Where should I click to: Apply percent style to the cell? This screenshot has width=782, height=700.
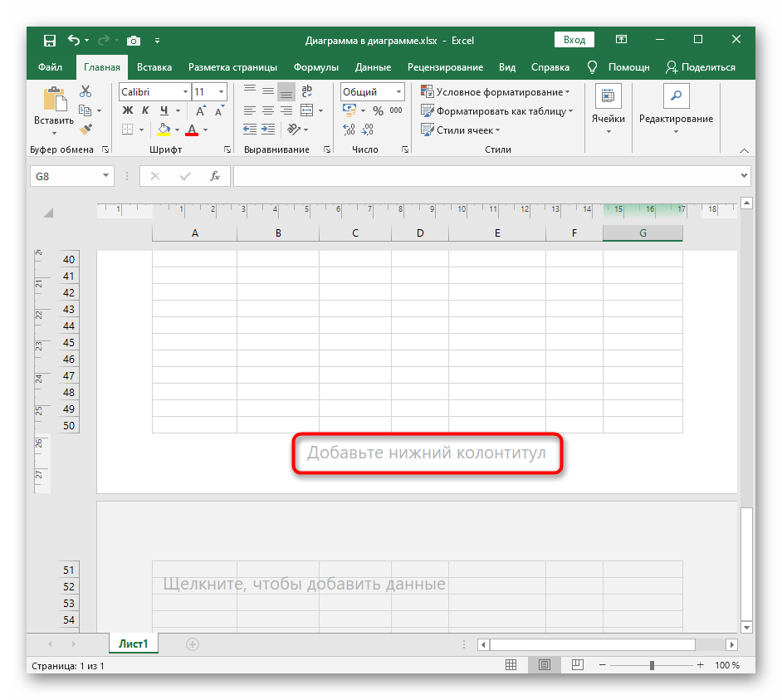pos(378,110)
